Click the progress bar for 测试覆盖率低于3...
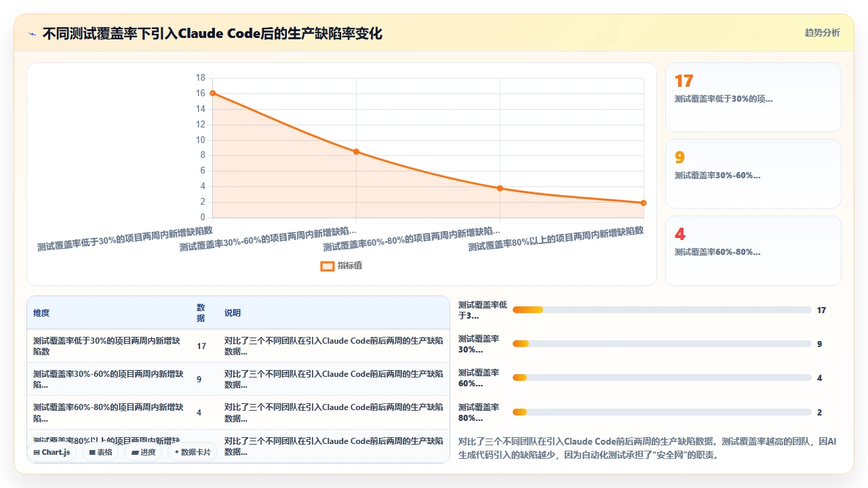Image resolution: width=868 pixels, height=488 pixels. (662, 310)
